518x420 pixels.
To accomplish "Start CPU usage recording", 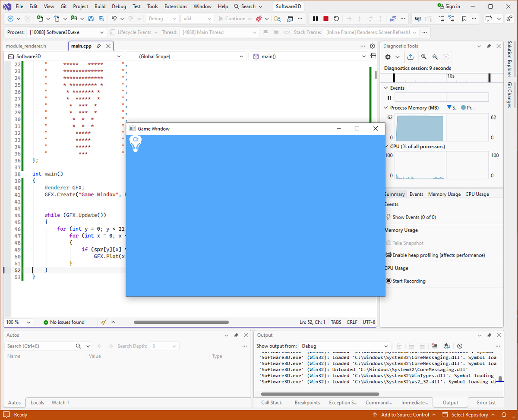I will coord(405,281).
